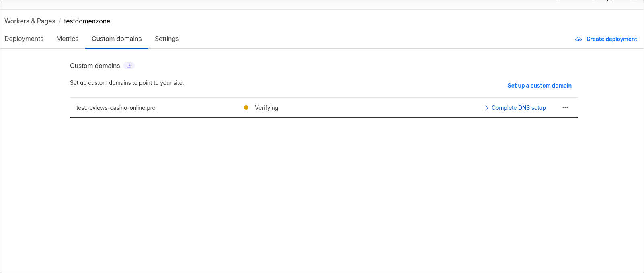The image size is (644, 273).
Task: Click the cloud upload icon
Action: pyautogui.click(x=578, y=39)
